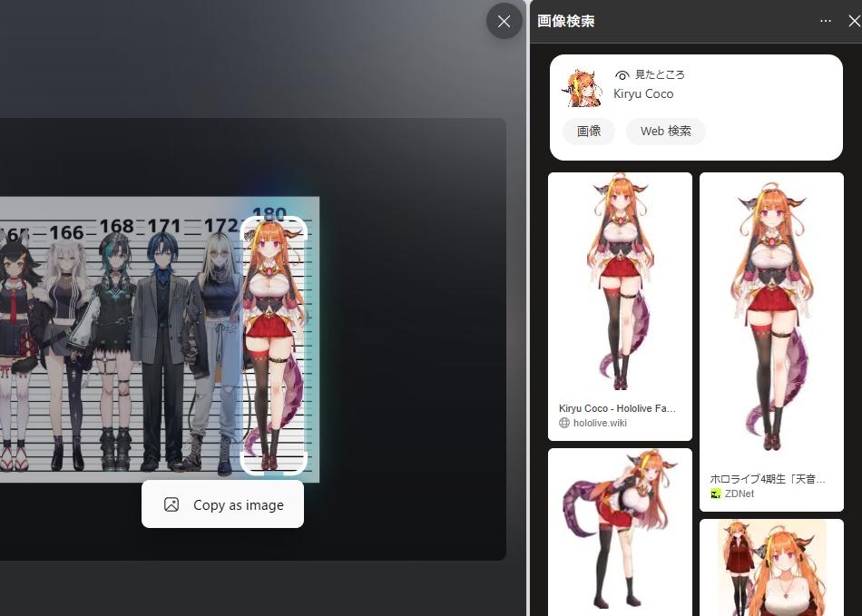Open the 'Kiryu Coco - Hololive Fa...' result title

617,408
